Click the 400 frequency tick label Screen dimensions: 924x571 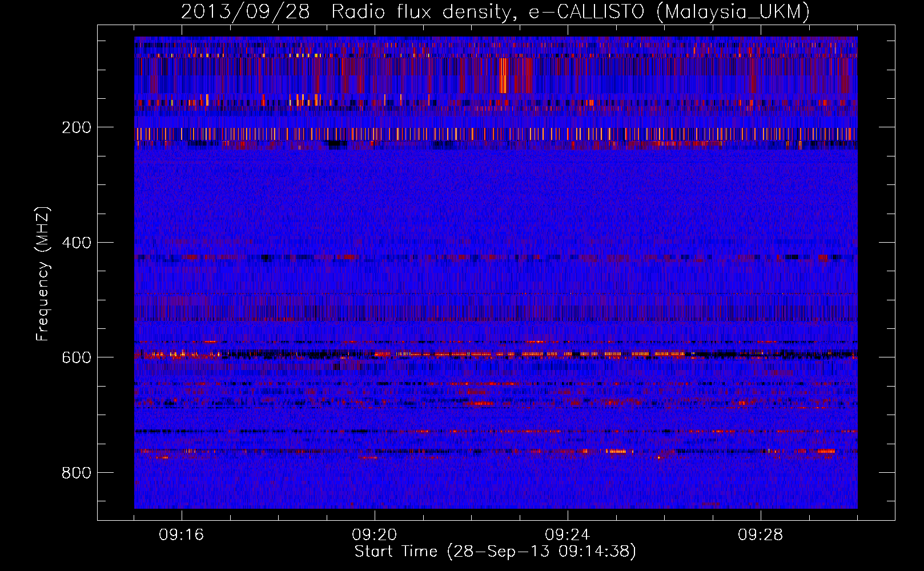pos(77,243)
